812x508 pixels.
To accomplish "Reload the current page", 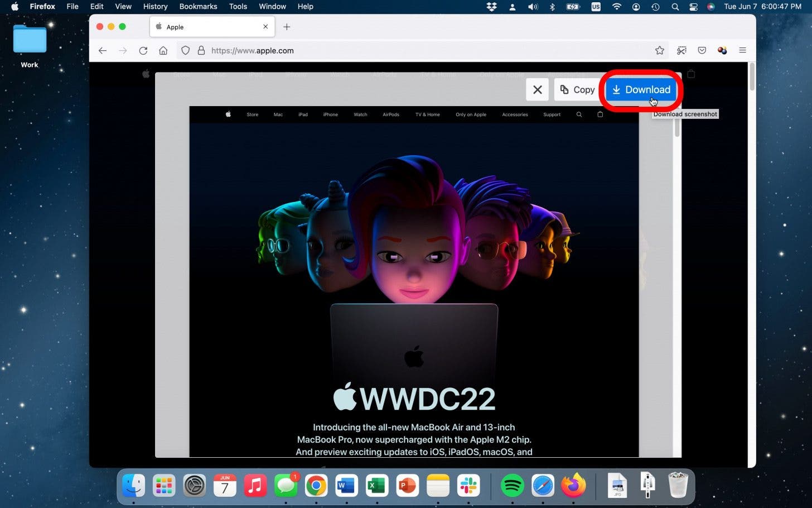I will (143, 51).
